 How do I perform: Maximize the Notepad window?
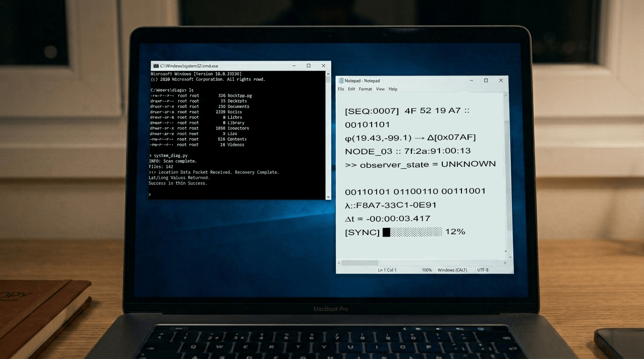coord(486,80)
